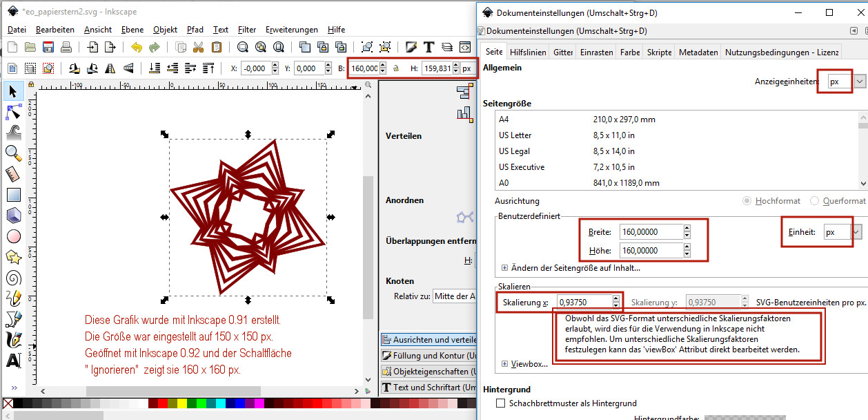Open the Erweiterungen menu
This screenshot has width=868, height=420.
click(x=292, y=30)
